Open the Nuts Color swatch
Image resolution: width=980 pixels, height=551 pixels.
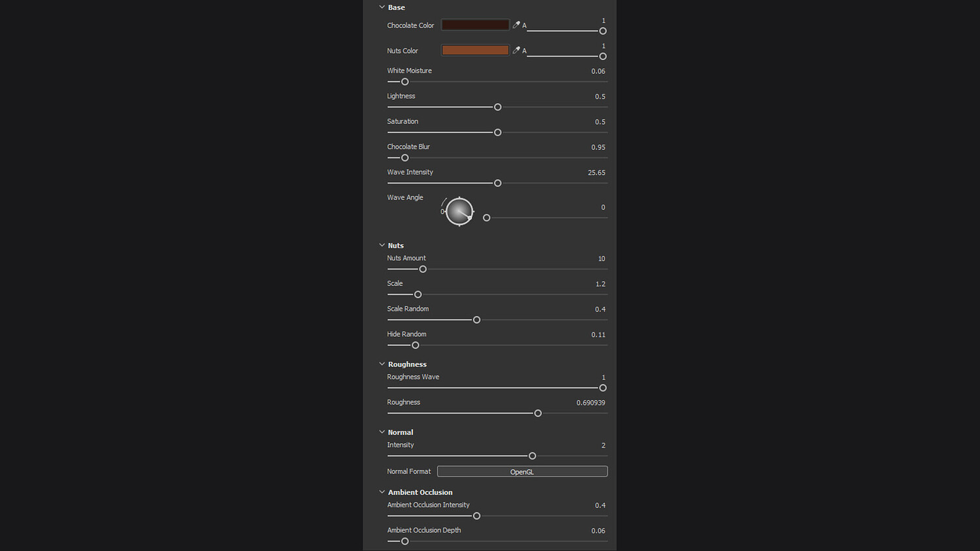coord(475,50)
